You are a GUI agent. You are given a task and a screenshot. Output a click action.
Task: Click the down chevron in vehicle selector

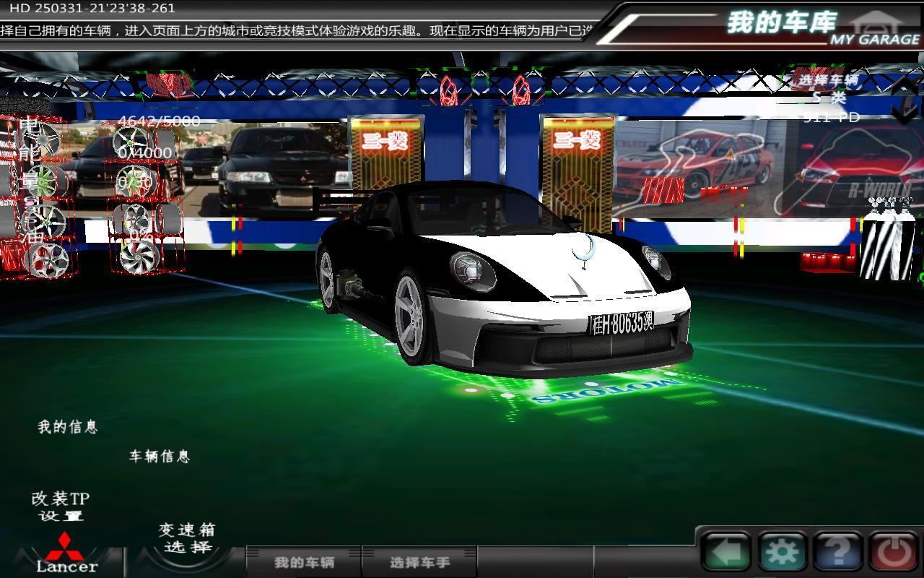pyautogui.click(x=904, y=113)
